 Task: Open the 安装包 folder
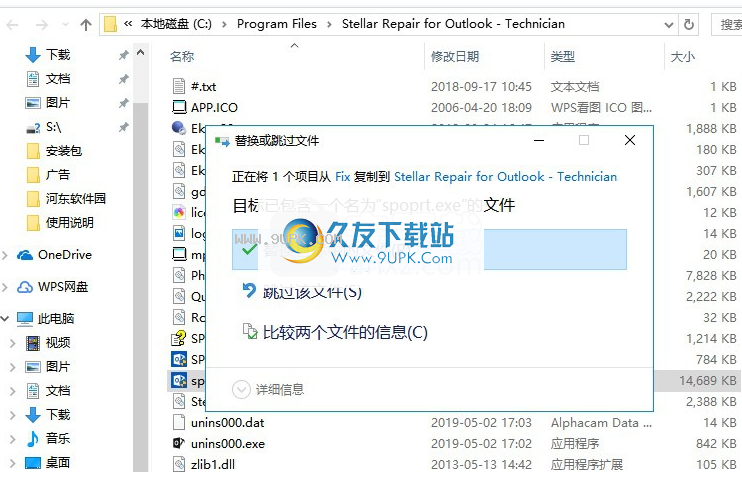pyautogui.click(x=54, y=151)
